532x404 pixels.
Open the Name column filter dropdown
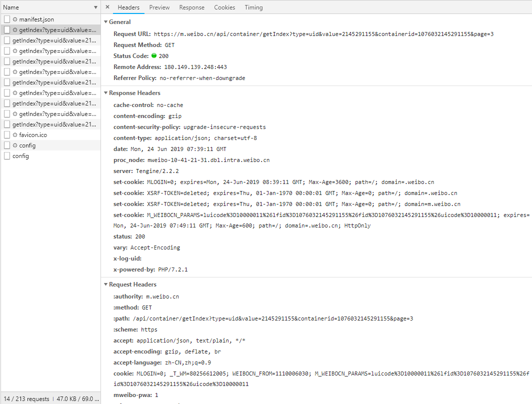(x=95, y=7)
